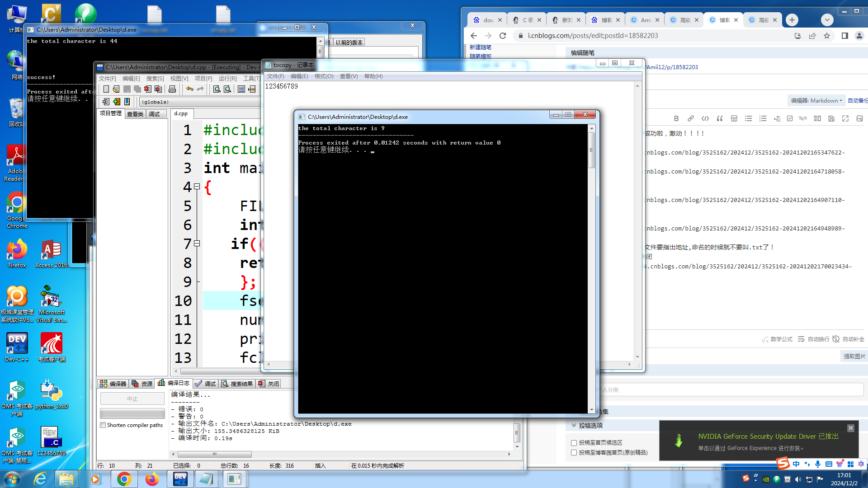
Task: Click the TeX formula toolbar icon
Action: (x=802, y=118)
